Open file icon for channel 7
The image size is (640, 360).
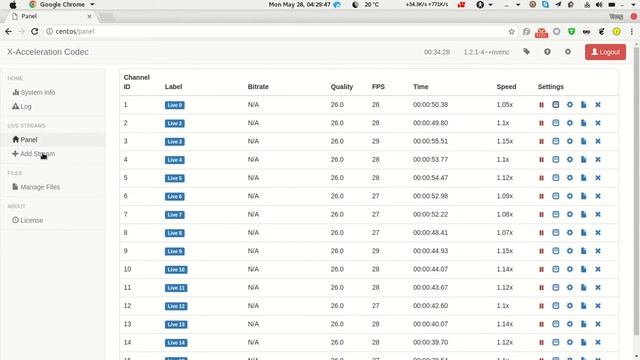(584, 214)
